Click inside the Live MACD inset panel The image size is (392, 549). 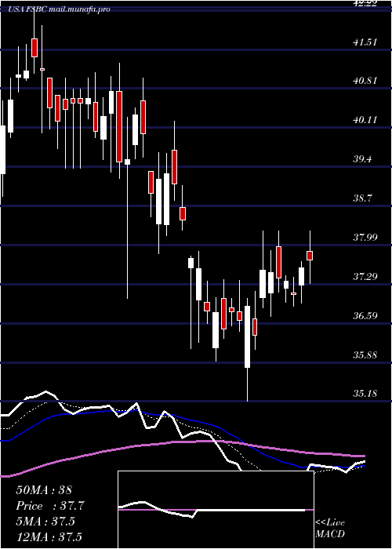pos(216,510)
